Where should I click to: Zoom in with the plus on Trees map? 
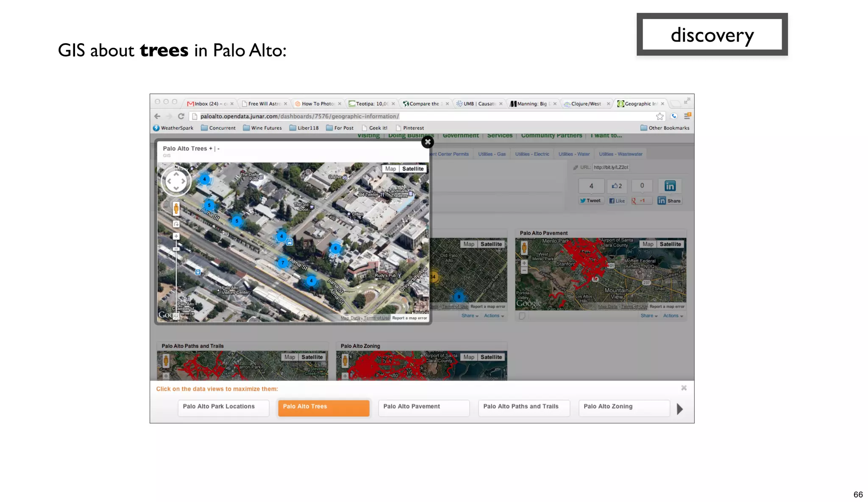point(176,236)
